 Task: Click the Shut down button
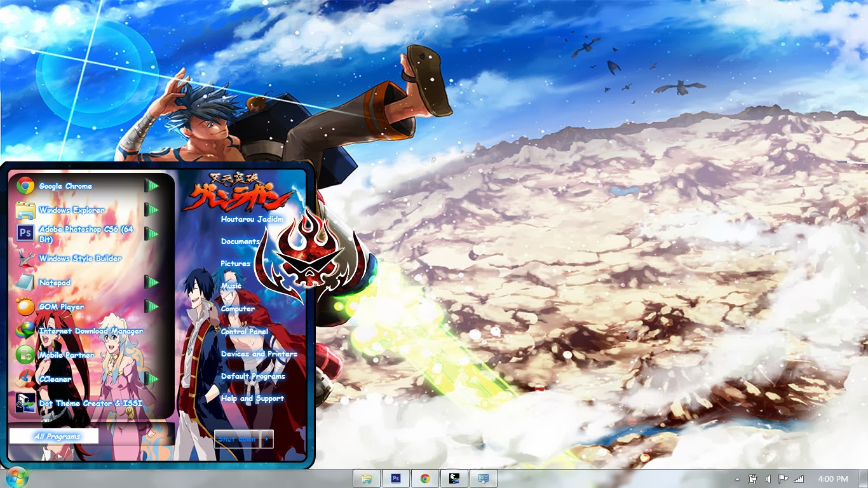coord(237,438)
